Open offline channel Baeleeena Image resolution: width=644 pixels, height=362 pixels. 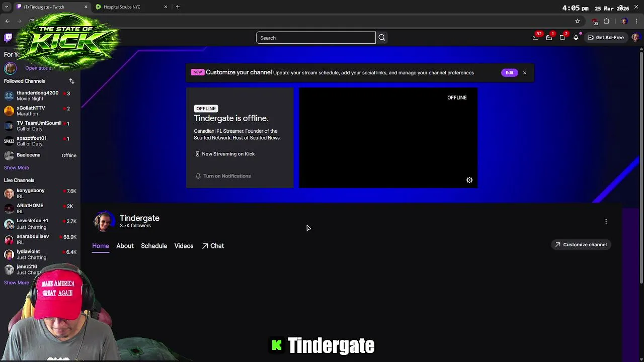(40, 155)
